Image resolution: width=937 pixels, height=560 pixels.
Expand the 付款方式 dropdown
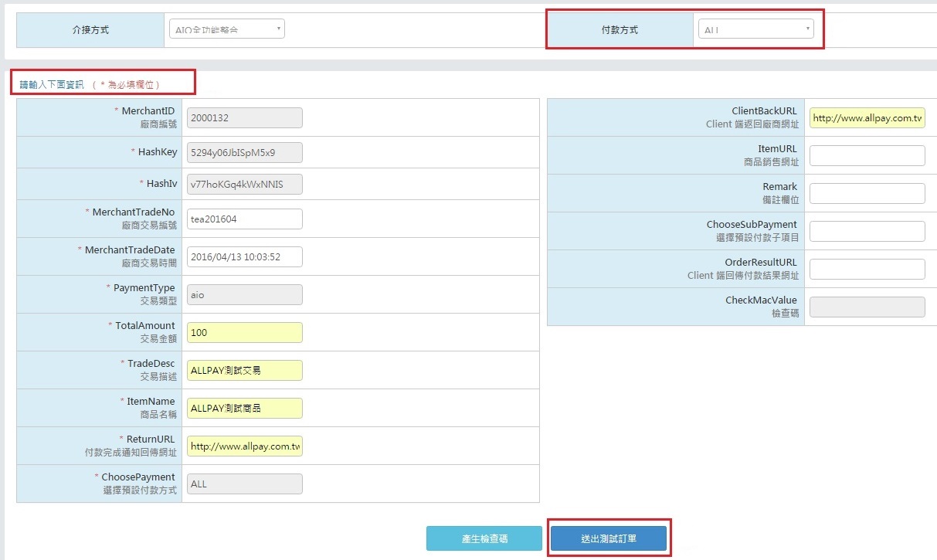755,29
